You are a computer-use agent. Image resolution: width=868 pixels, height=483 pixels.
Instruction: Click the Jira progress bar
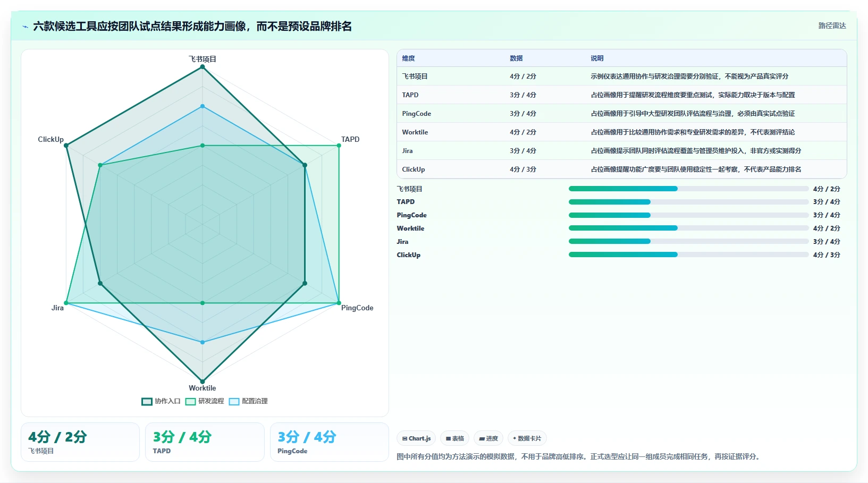click(x=688, y=241)
